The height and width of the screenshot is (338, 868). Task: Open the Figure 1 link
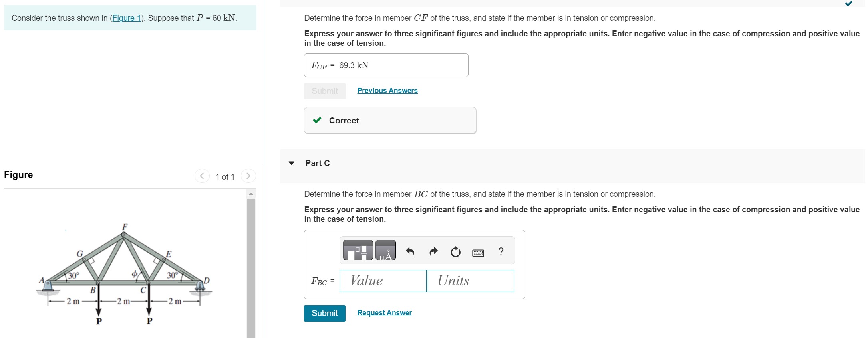point(127,18)
